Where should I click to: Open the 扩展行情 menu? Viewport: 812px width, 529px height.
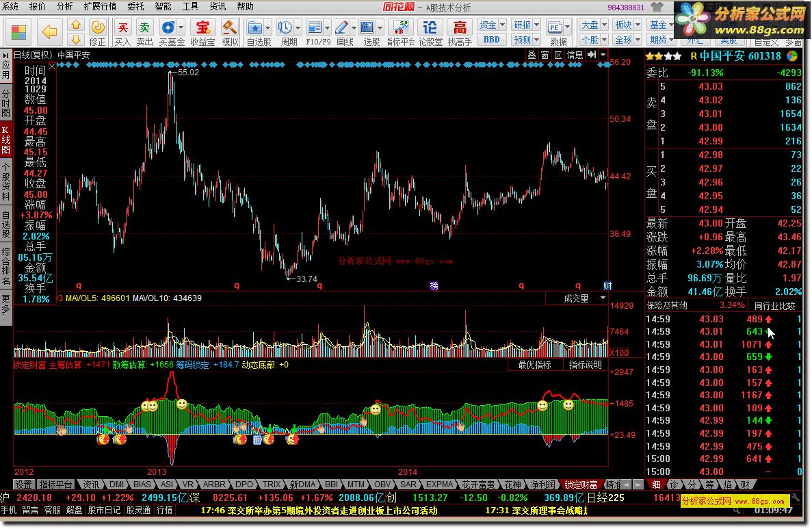coord(100,6)
